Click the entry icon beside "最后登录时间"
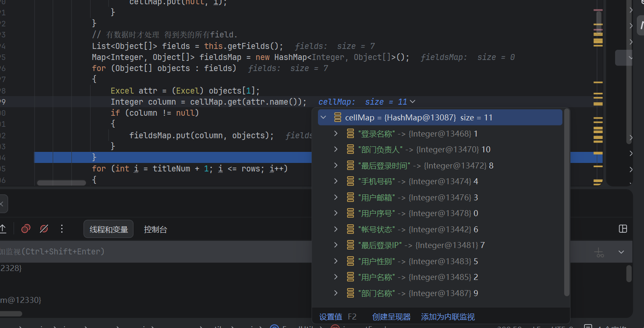Viewport: 644px width, 328px height. (x=350, y=165)
